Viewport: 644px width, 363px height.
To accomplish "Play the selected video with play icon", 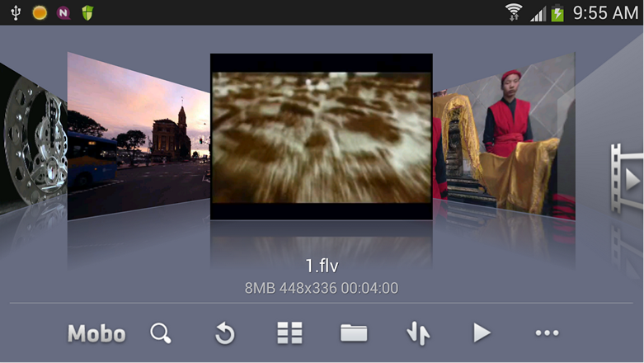I will pyautogui.click(x=482, y=332).
